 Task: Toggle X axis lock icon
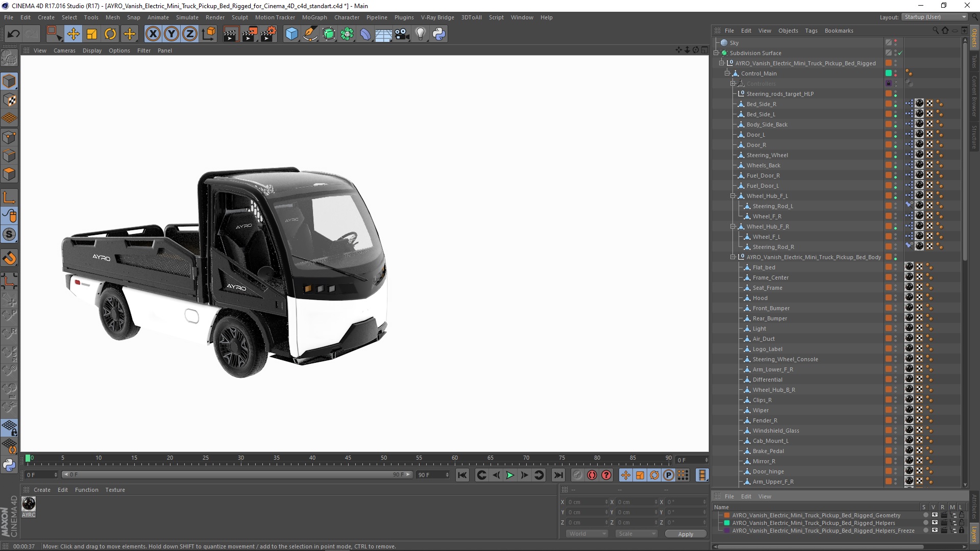[x=153, y=34]
